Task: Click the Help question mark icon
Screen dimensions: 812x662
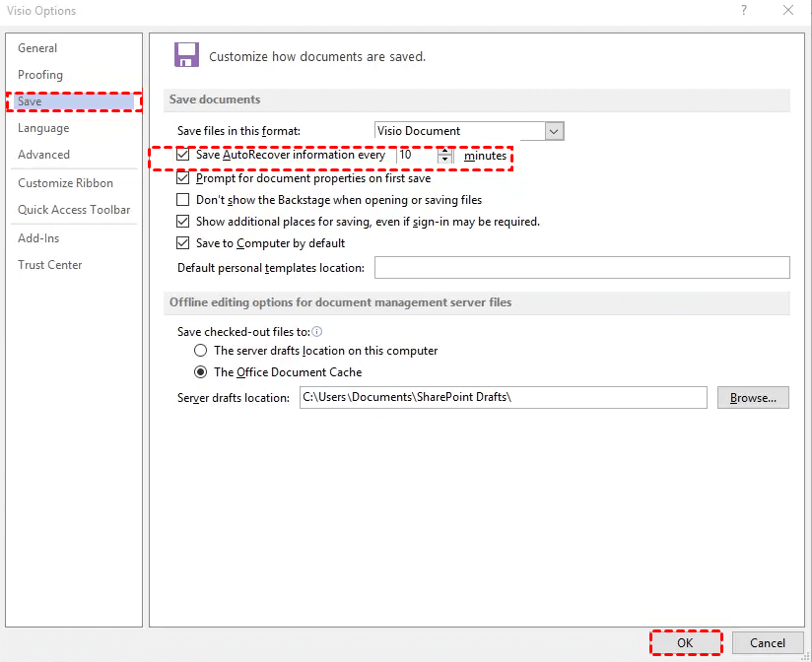Action: (744, 11)
